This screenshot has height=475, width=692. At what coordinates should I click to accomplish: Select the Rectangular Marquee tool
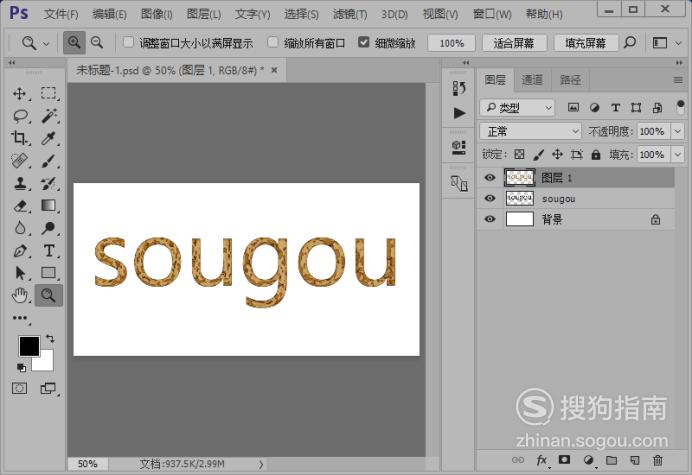49,93
